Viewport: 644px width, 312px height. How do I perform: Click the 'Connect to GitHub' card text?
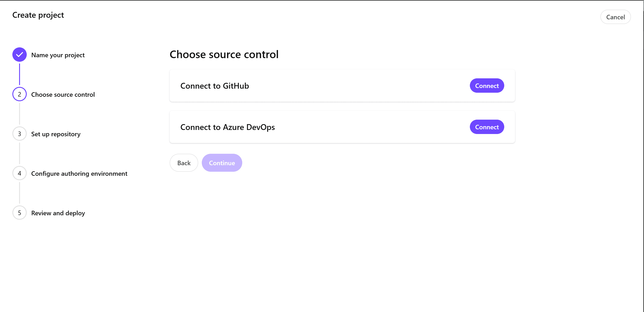(x=215, y=86)
